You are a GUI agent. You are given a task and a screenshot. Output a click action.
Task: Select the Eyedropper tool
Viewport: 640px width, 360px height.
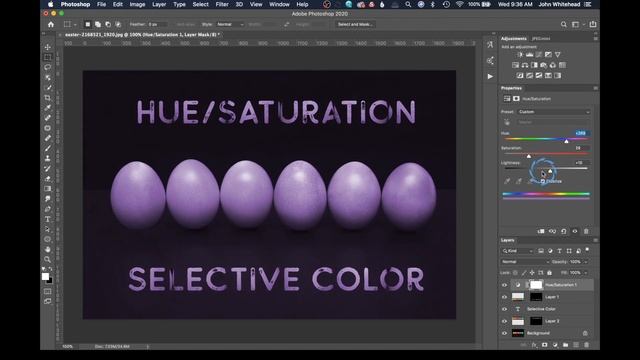coord(48,108)
